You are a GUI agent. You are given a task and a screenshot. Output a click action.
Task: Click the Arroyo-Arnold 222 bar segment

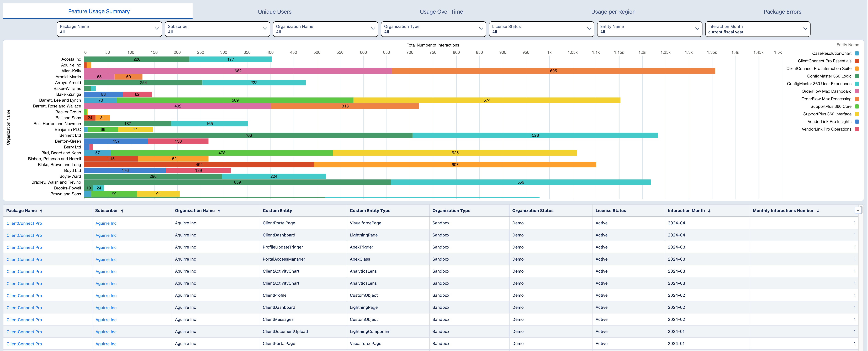[254, 83]
